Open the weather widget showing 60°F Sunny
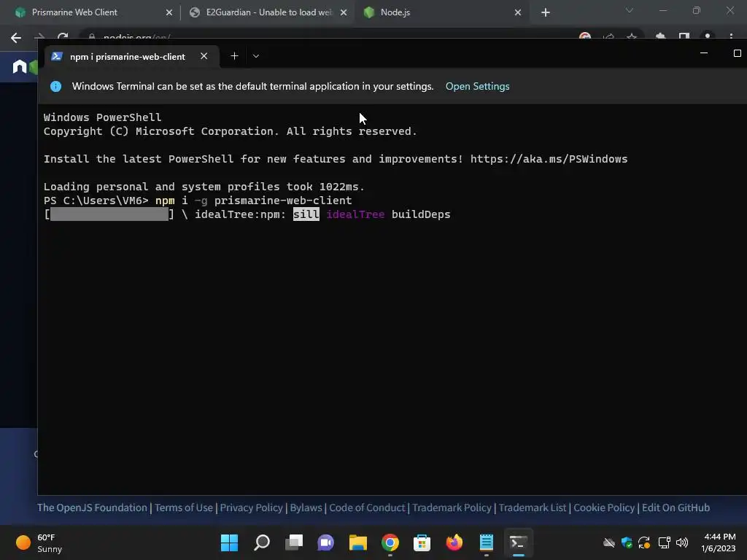 39,542
